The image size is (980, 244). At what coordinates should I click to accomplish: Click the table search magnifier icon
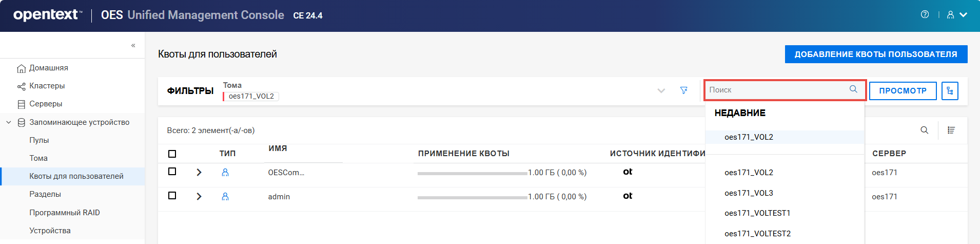tap(924, 130)
